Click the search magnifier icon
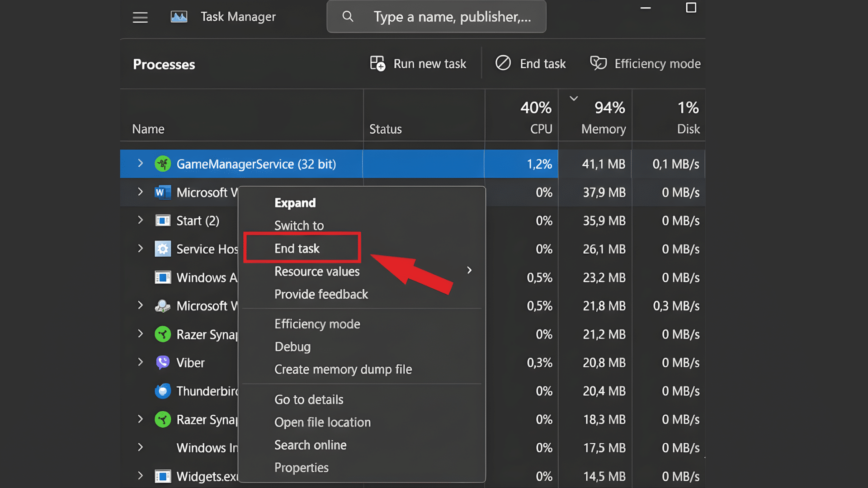Image resolution: width=868 pixels, height=488 pixels. (348, 16)
